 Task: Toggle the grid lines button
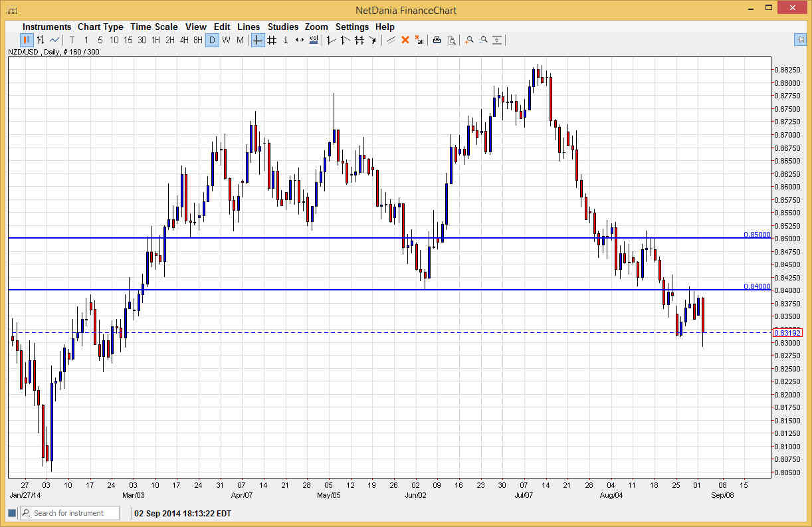tap(272, 41)
